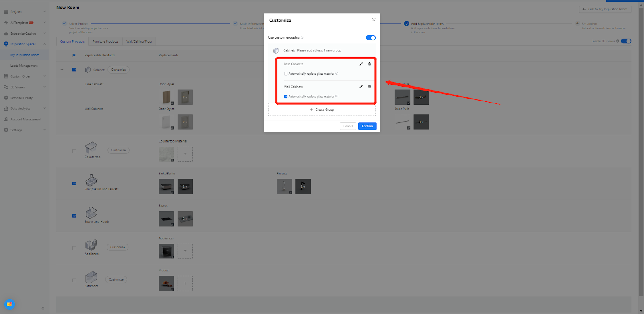This screenshot has width=644, height=314.
Task: Open the Wall/Ceiling/Floor tab
Action: 139,41
